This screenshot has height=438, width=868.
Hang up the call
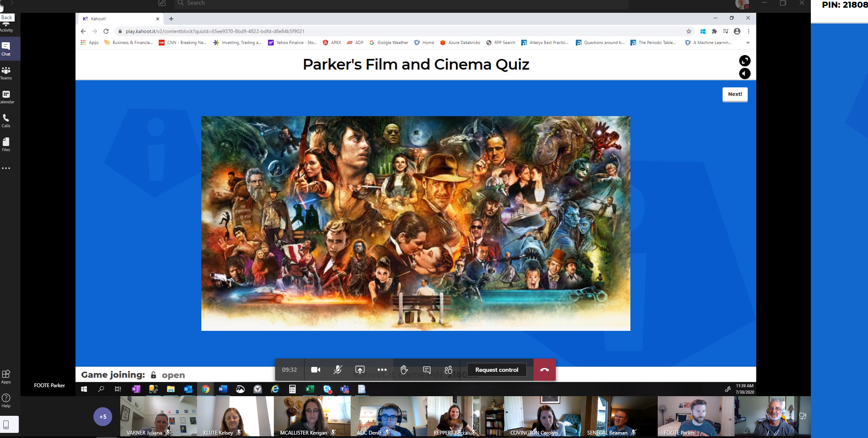click(x=545, y=370)
